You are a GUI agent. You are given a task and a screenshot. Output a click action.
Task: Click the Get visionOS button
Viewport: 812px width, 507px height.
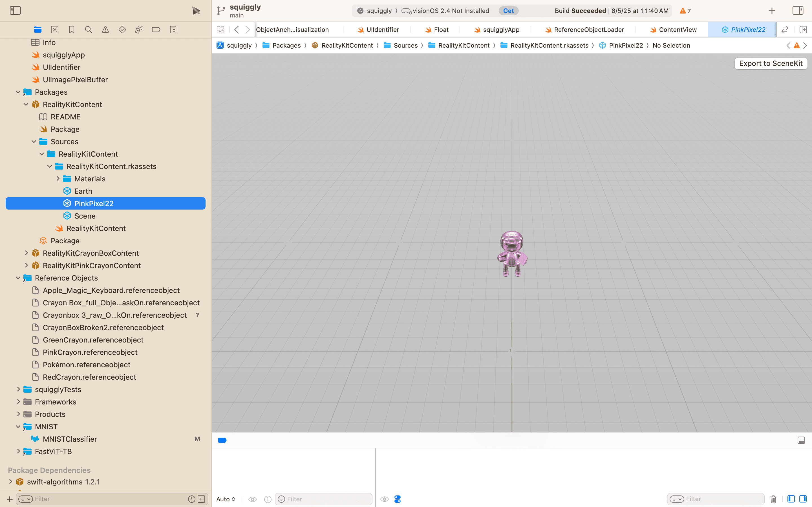point(508,11)
